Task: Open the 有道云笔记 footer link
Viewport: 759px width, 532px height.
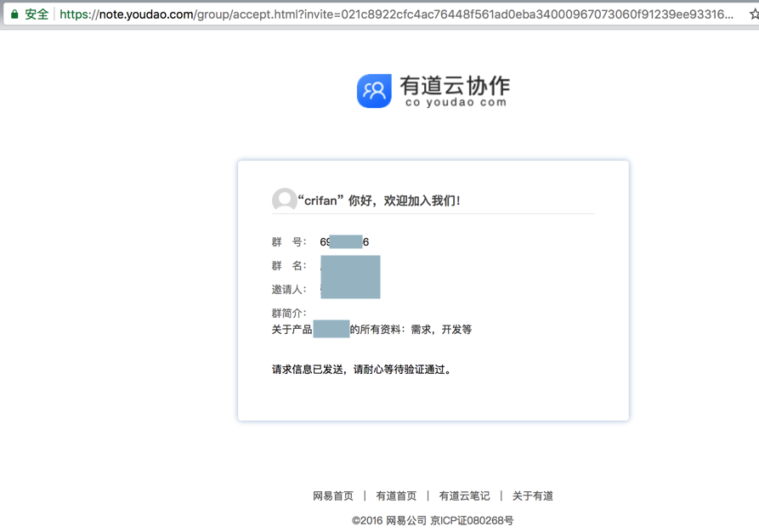Action: (x=464, y=495)
